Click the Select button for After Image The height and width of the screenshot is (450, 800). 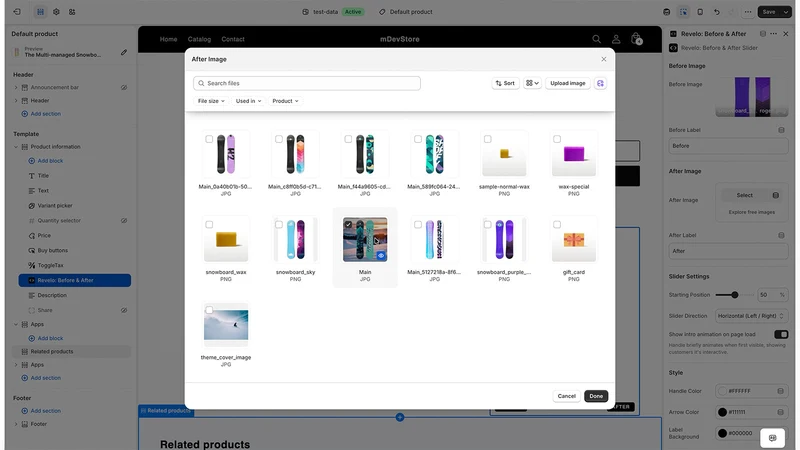point(744,195)
